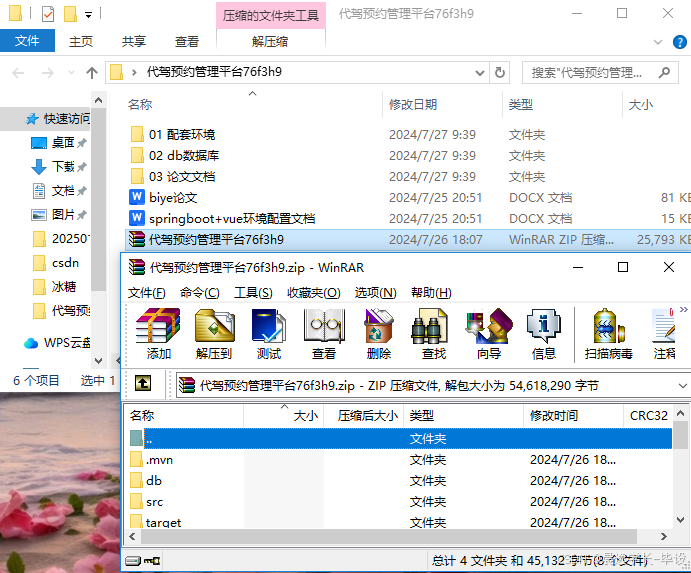Open the Find (查找) binoculars tool

pyautogui.click(x=434, y=334)
